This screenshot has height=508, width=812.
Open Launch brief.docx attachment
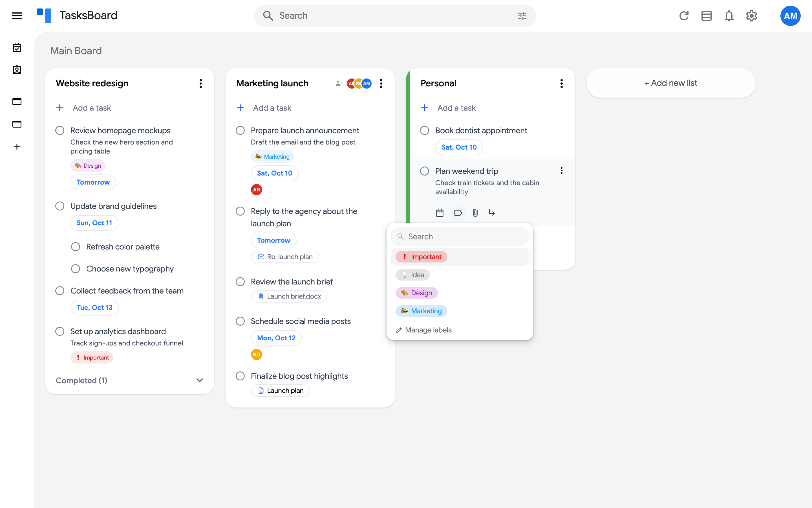tap(289, 296)
